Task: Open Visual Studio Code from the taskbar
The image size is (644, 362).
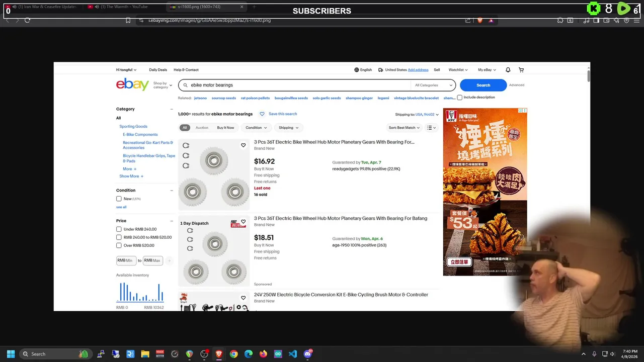Action: click(293, 354)
